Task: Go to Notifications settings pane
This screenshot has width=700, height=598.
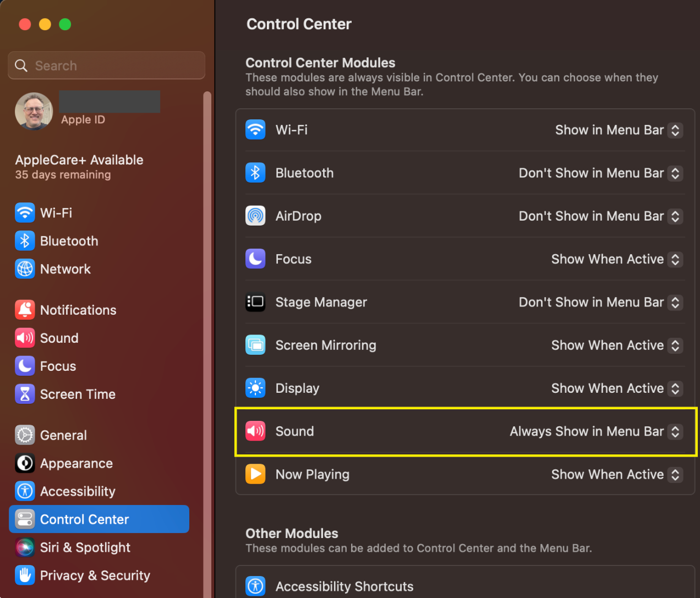Action: pyautogui.click(x=99, y=310)
